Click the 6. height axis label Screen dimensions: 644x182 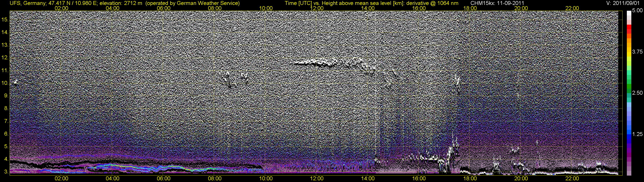(x=6, y=134)
